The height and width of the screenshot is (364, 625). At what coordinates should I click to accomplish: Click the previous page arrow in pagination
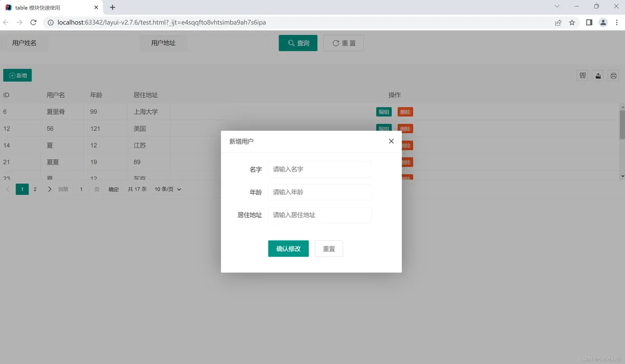point(8,189)
